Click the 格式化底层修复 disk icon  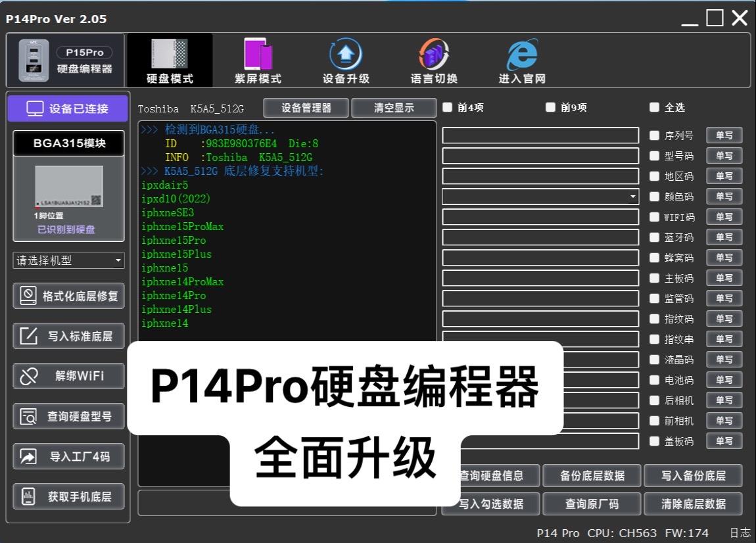pyautogui.click(x=28, y=296)
